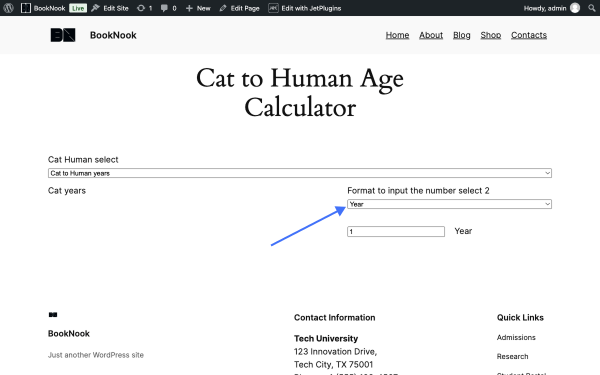Open Admissions quick link in footer
600x375 pixels.
pyautogui.click(x=516, y=337)
